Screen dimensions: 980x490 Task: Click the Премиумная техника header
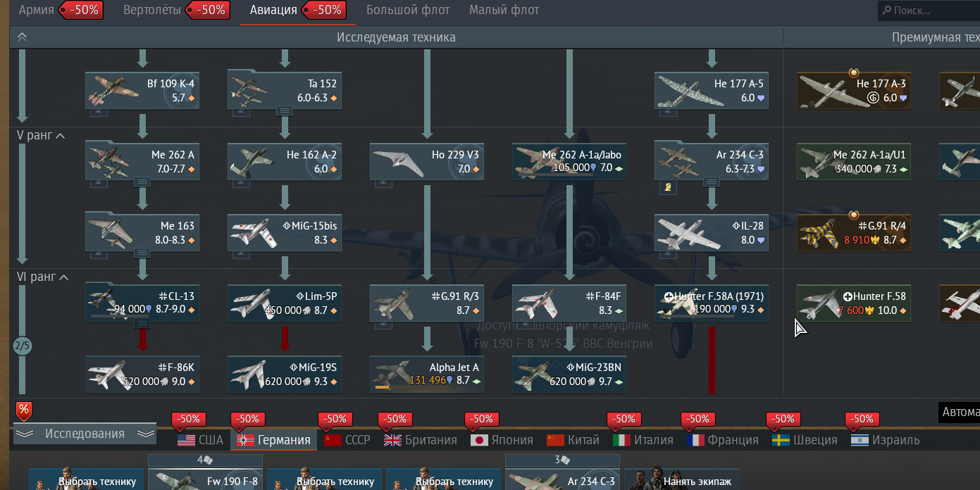(x=936, y=37)
